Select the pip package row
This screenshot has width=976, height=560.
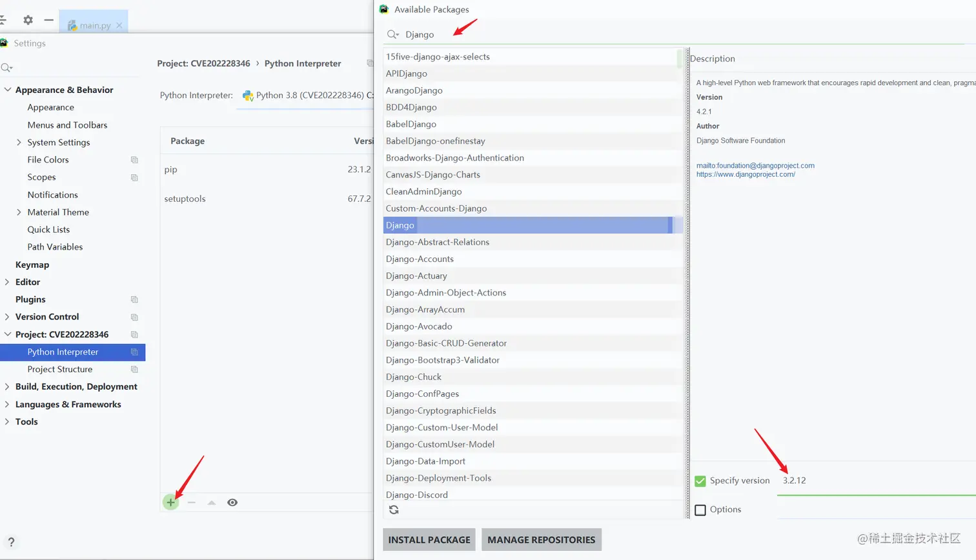coord(267,170)
